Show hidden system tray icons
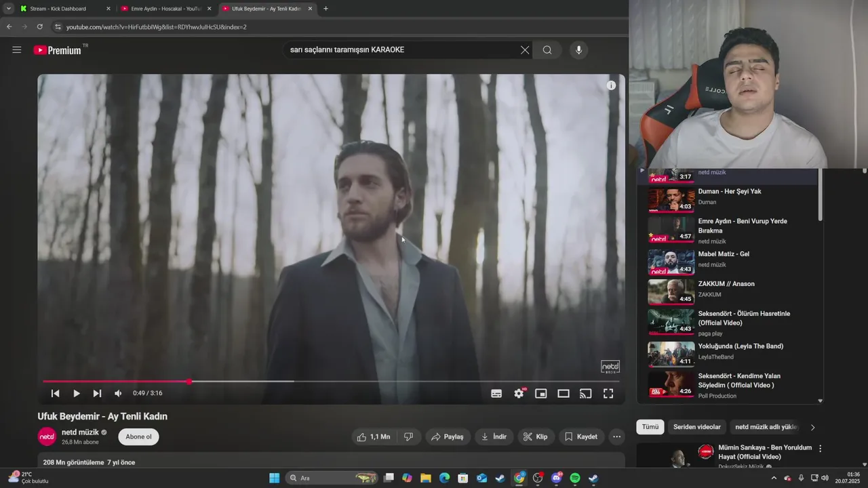Viewport: 868px width, 488px height. (774, 478)
